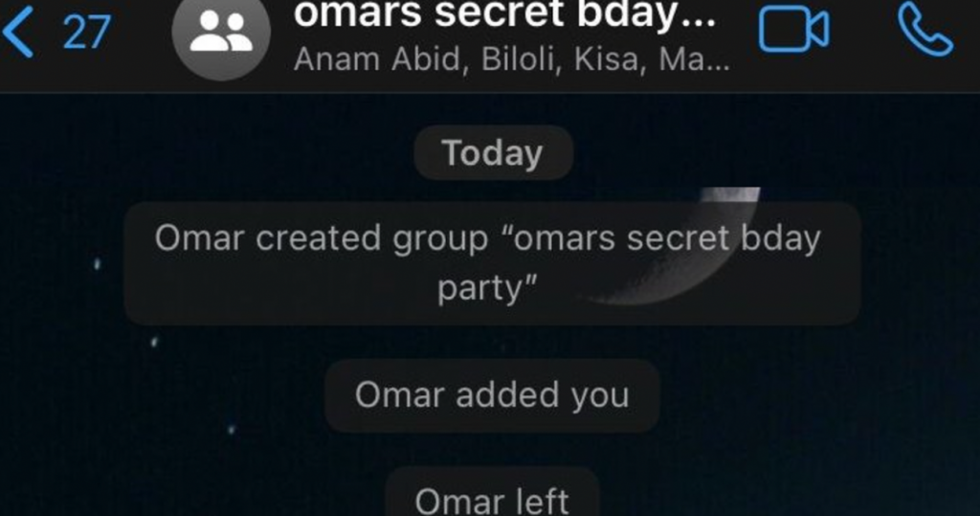Tap the empty dark wallpaper beside "Omar added you"
The width and height of the screenshot is (980, 516).
coord(813,395)
